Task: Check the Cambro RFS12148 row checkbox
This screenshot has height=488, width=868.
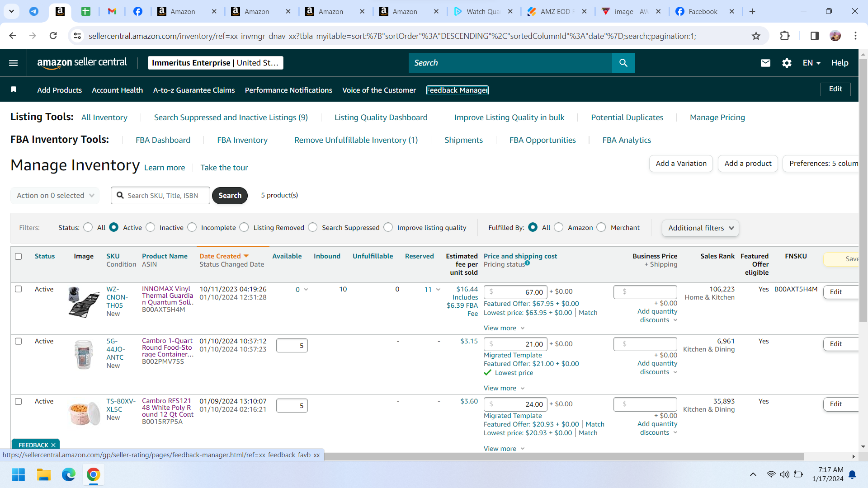Action: [x=19, y=401]
